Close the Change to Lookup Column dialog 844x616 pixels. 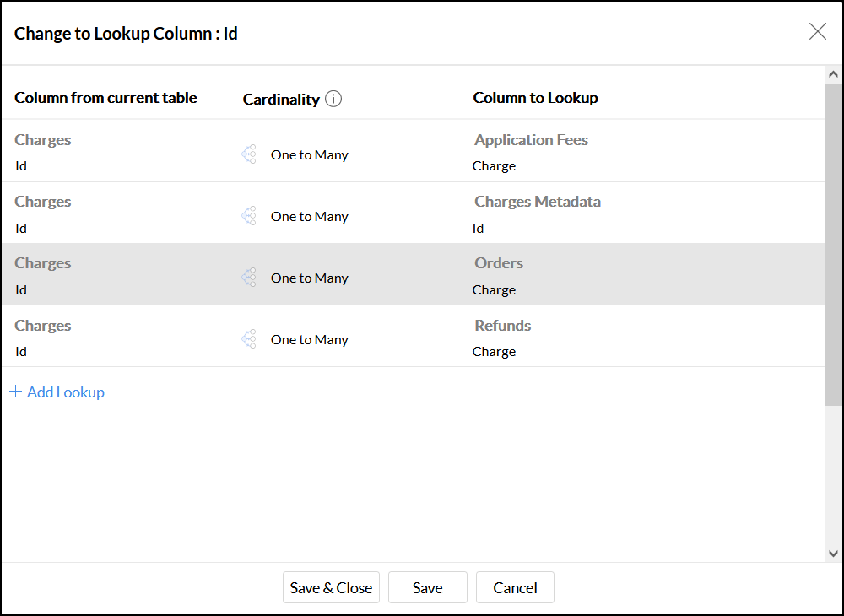click(x=817, y=32)
